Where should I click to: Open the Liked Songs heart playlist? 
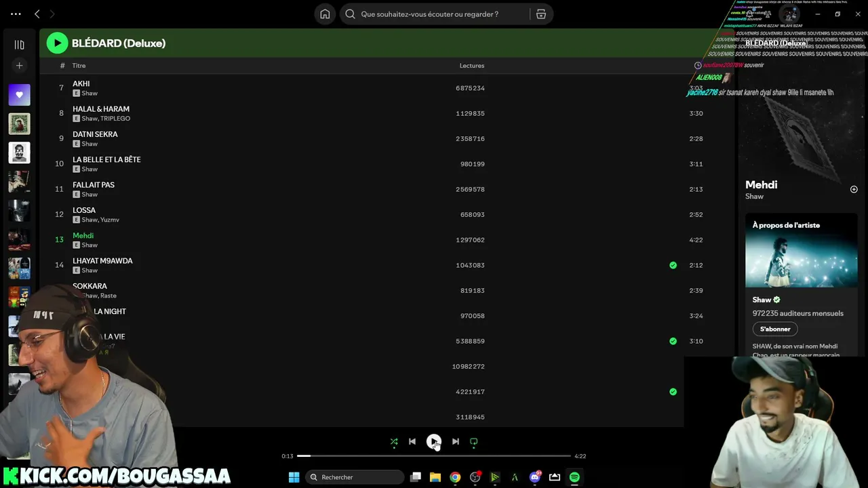pyautogui.click(x=19, y=95)
